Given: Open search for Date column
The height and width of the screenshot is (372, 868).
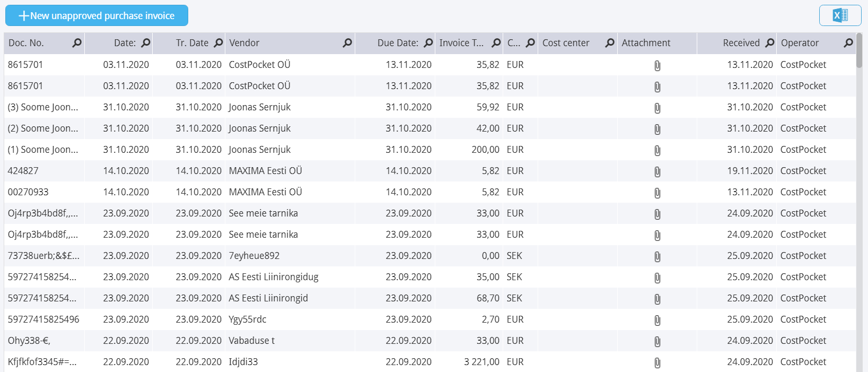Looking at the screenshot, I should pyautogui.click(x=146, y=43).
